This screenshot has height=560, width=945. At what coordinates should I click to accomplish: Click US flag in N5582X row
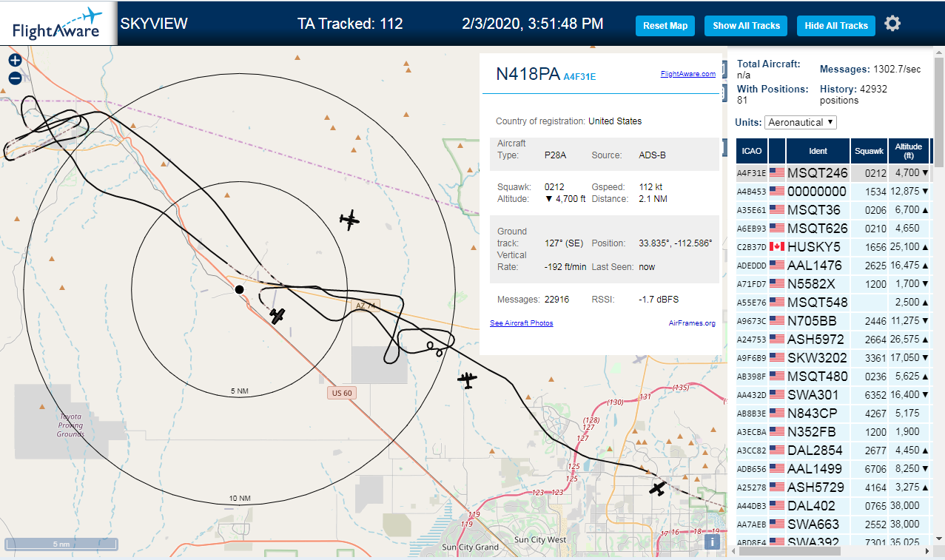pyautogui.click(x=777, y=284)
